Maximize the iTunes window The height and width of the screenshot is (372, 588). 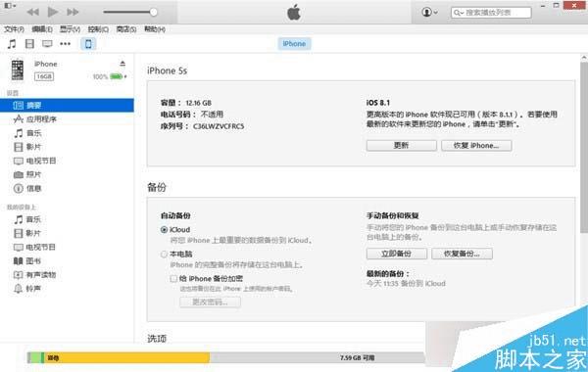click(556, 5)
